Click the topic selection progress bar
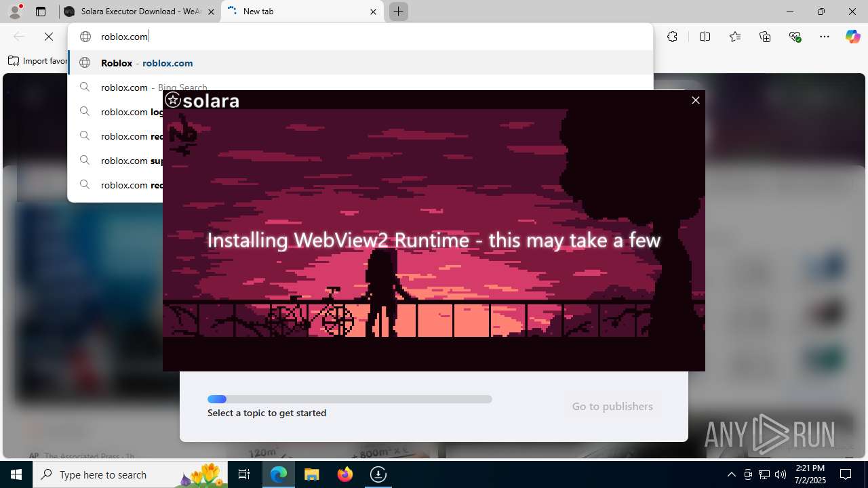 (x=350, y=399)
